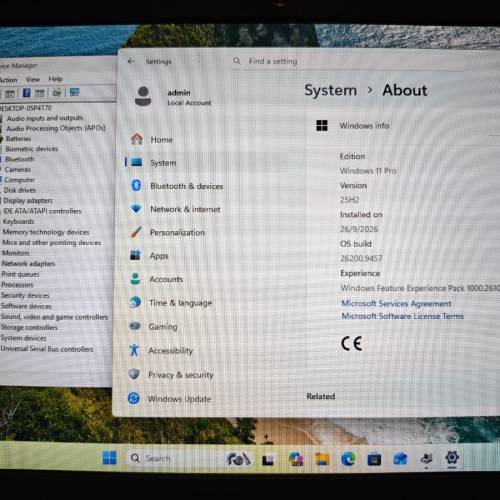
Task: Expand Audio inputs and outputs node
Action: pos(45,118)
